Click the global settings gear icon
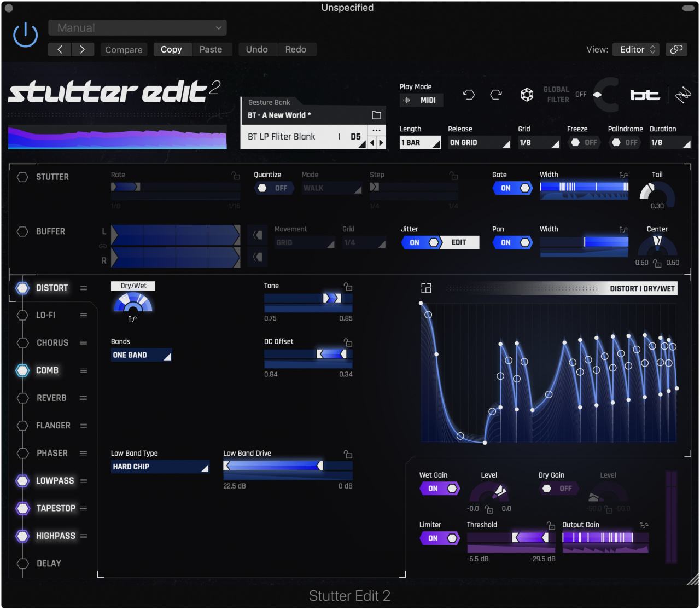 [527, 94]
